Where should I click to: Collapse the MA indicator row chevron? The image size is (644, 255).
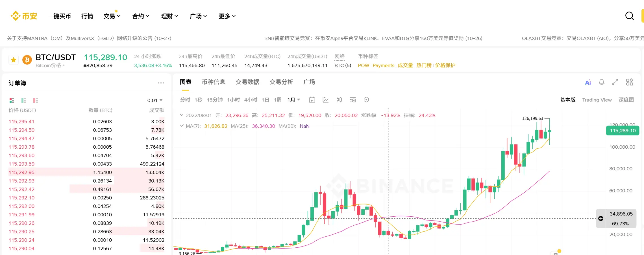[x=182, y=126]
